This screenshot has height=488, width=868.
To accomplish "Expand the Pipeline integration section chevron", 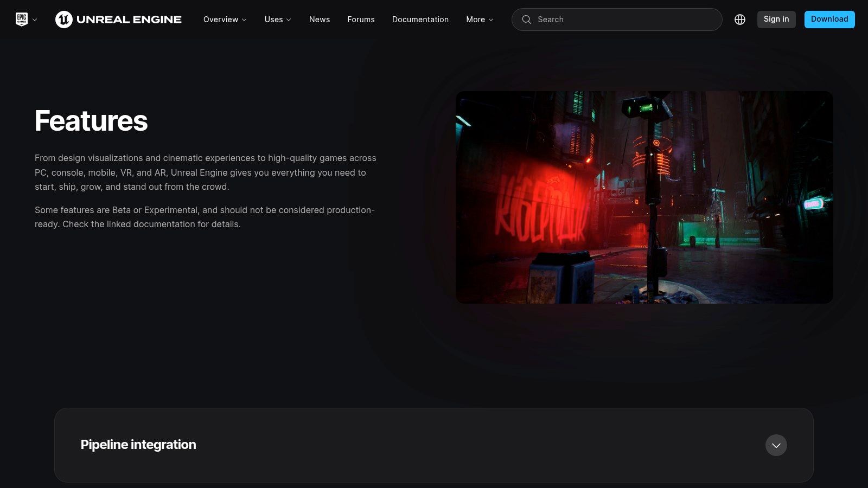I will [x=776, y=445].
